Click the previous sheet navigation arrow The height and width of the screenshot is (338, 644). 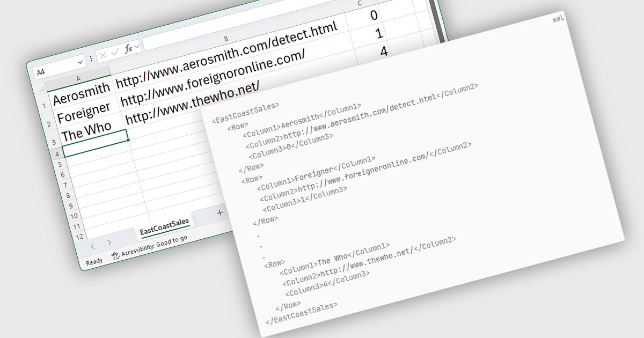[x=93, y=247]
